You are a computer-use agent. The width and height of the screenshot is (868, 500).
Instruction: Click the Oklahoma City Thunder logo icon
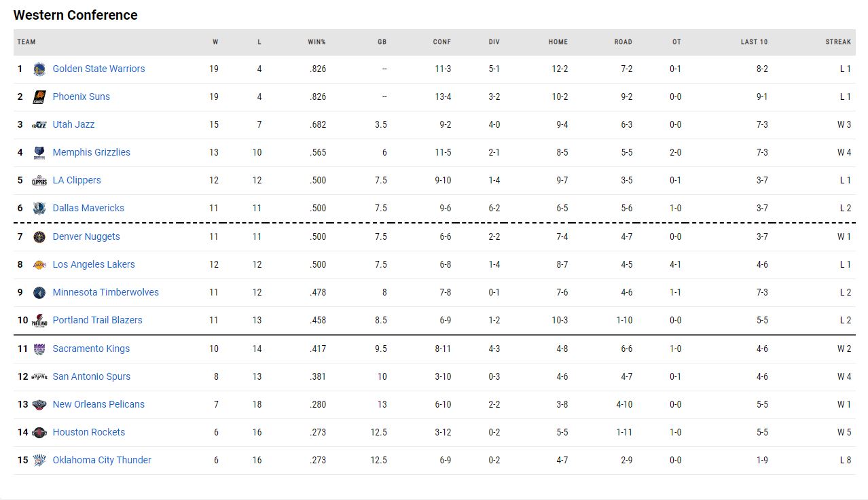coord(39,460)
